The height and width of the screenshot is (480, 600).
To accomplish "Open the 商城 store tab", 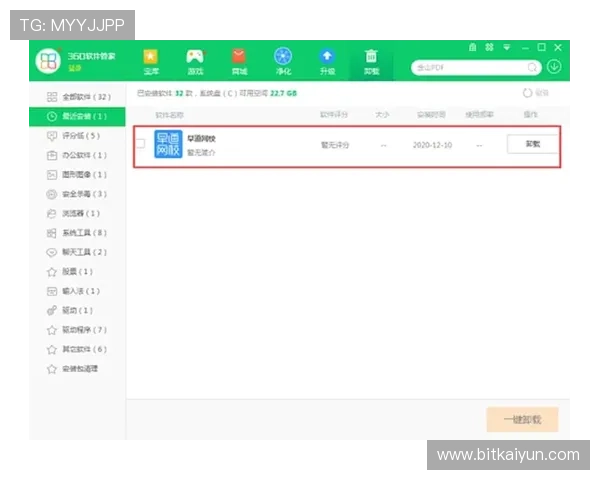I will 239,61.
